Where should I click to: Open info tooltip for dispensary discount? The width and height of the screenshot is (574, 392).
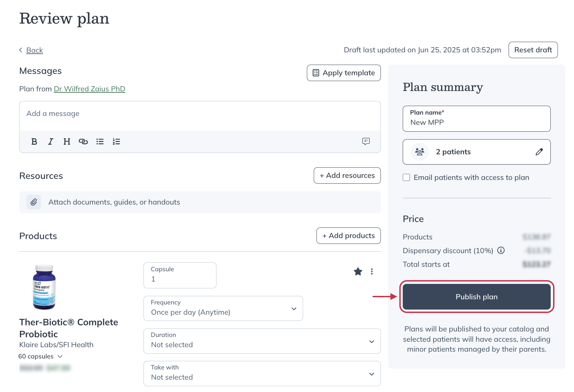[x=501, y=250]
